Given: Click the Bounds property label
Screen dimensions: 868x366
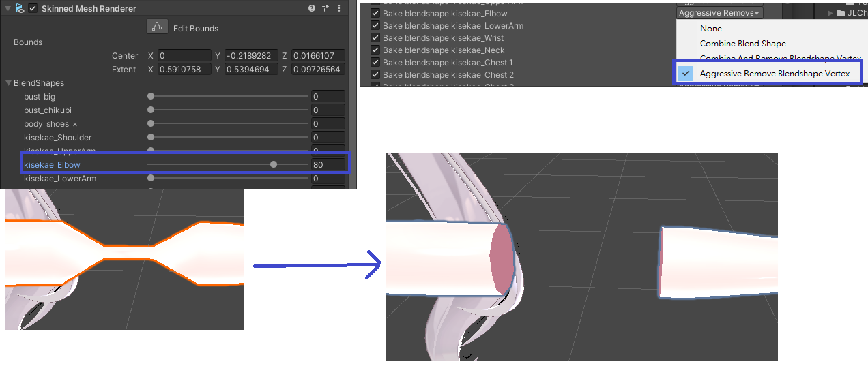Looking at the screenshot, I should (x=28, y=42).
